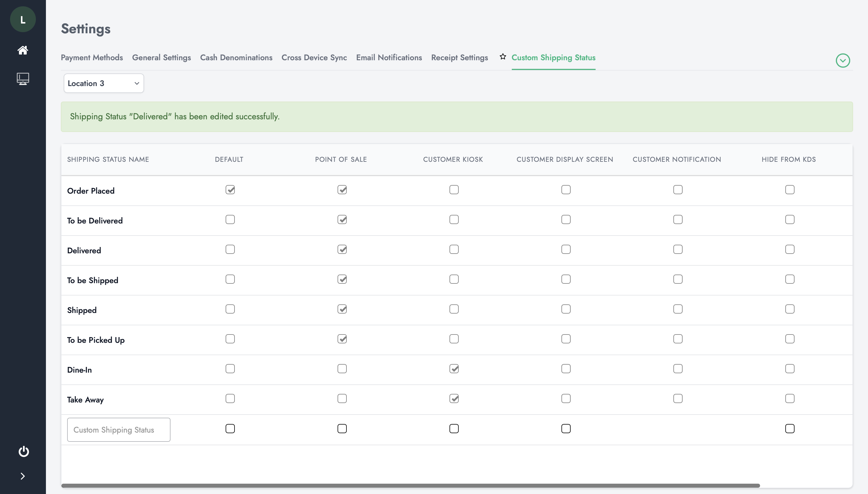868x494 pixels.
Task: Click the Take Away status name
Action: coord(85,400)
